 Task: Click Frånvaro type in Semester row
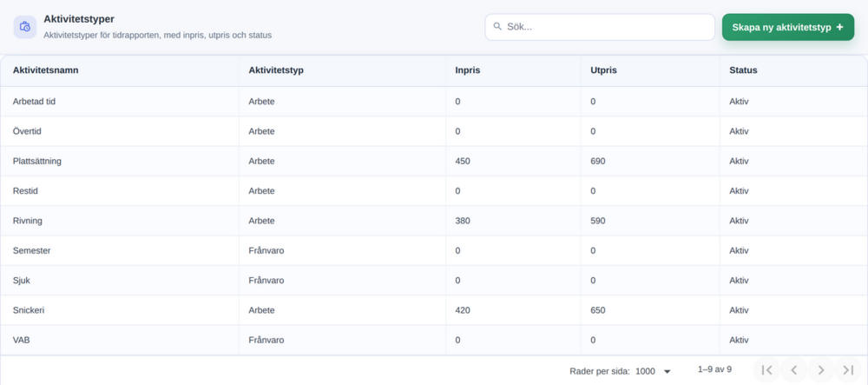(x=266, y=250)
